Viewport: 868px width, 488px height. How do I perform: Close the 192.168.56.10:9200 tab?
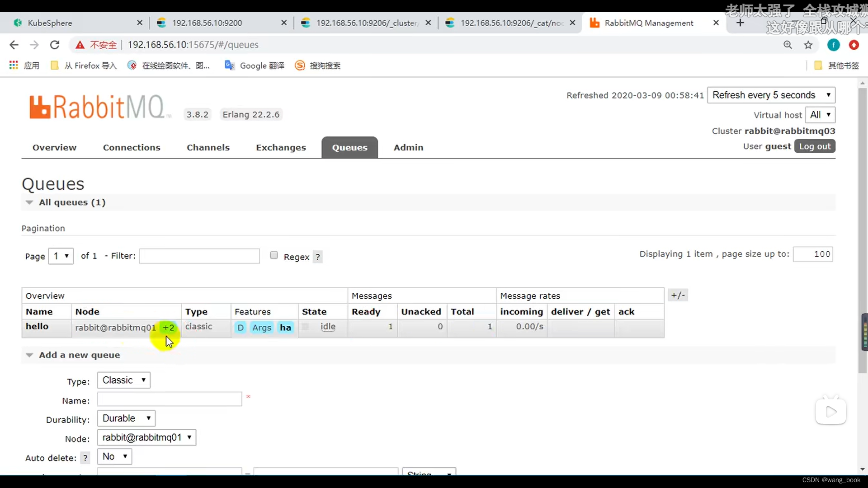point(284,23)
